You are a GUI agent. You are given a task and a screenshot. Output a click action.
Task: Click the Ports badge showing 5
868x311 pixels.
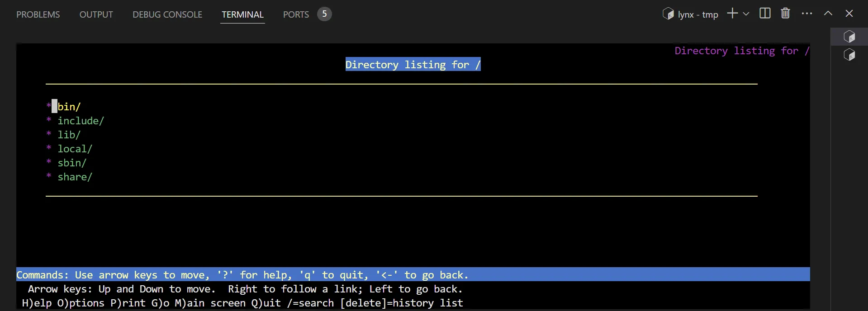(324, 14)
